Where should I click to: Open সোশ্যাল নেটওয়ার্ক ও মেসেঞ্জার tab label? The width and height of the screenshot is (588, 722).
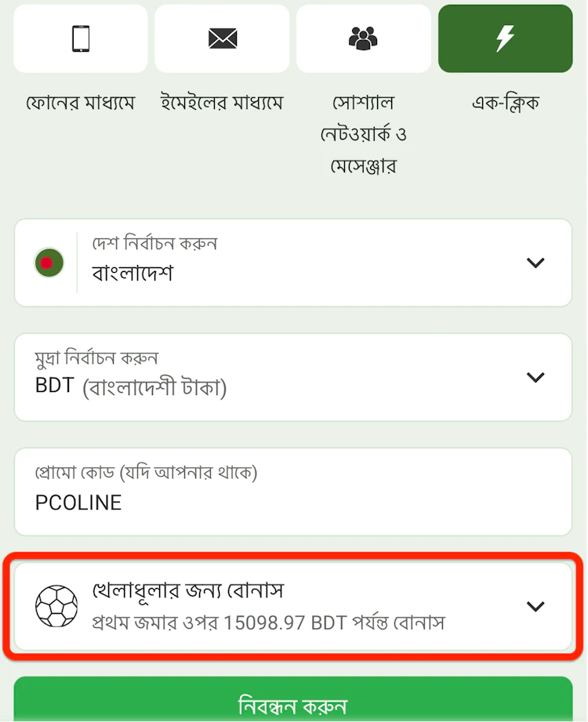pyautogui.click(x=363, y=134)
